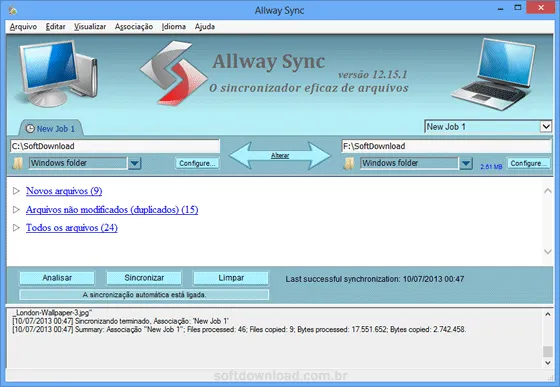Click the versão 12.15.1 text
Image resolution: width=560 pixels, height=387 pixels.
point(372,75)
